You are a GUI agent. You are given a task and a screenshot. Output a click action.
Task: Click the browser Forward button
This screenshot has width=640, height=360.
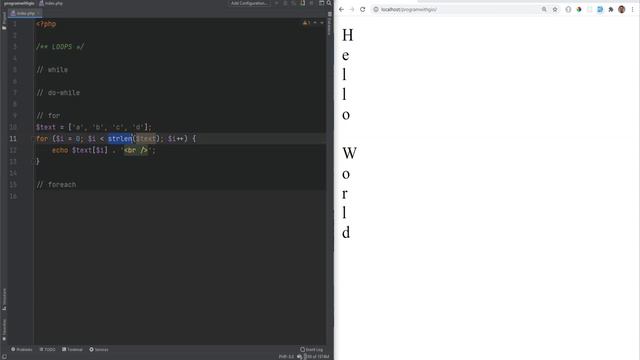click(352, 9)
